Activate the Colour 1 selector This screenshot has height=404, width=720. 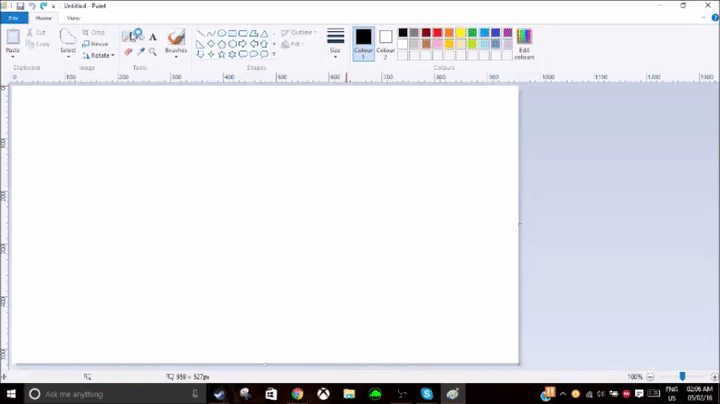coord(363,41)
